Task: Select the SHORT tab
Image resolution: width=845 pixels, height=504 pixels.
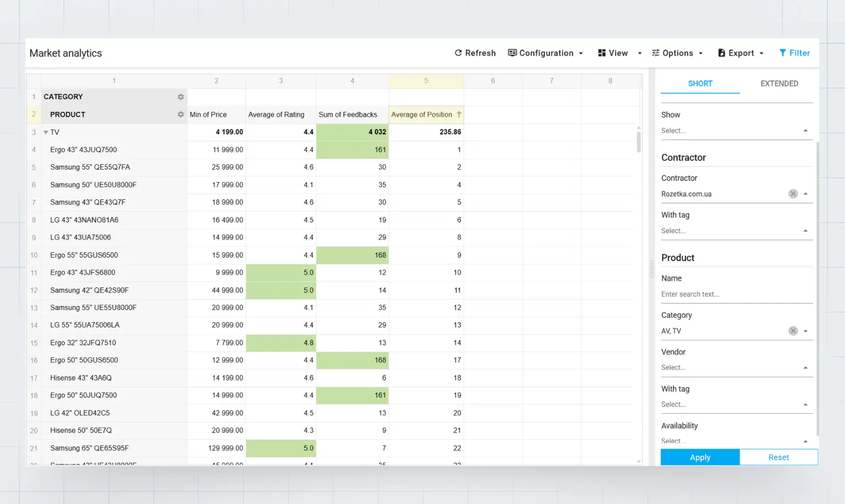Action: [700, 83]
